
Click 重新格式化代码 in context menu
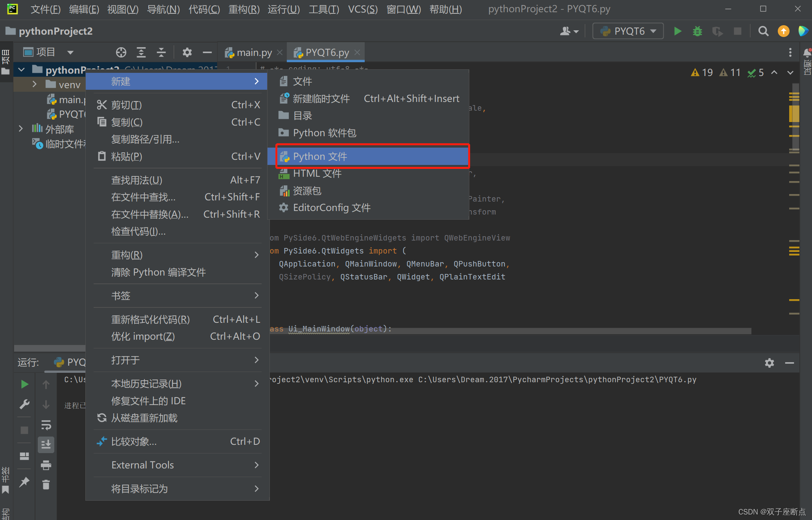point(150,319)
